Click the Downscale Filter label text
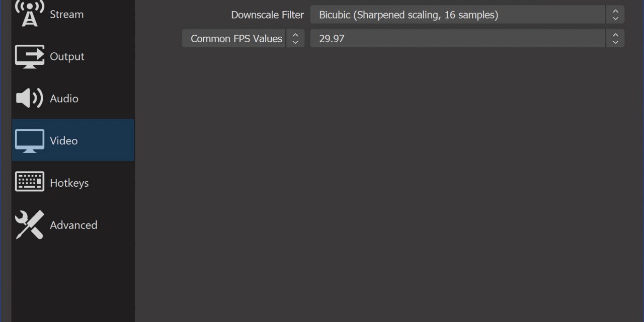 pos(267,15)
